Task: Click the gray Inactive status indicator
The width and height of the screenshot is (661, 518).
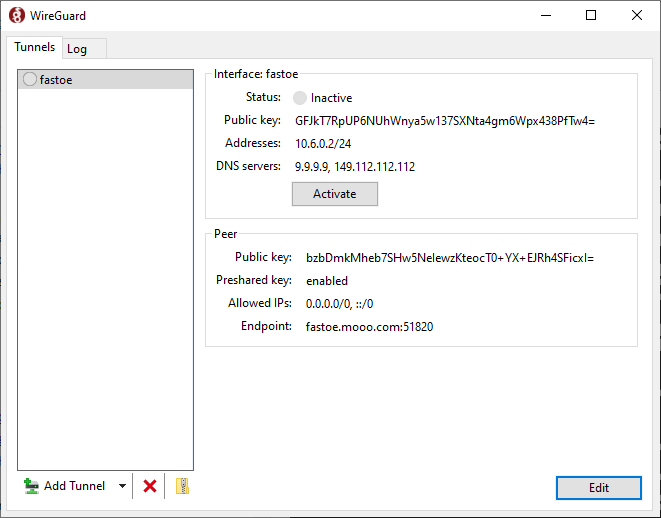Action: tap(300, 98)
